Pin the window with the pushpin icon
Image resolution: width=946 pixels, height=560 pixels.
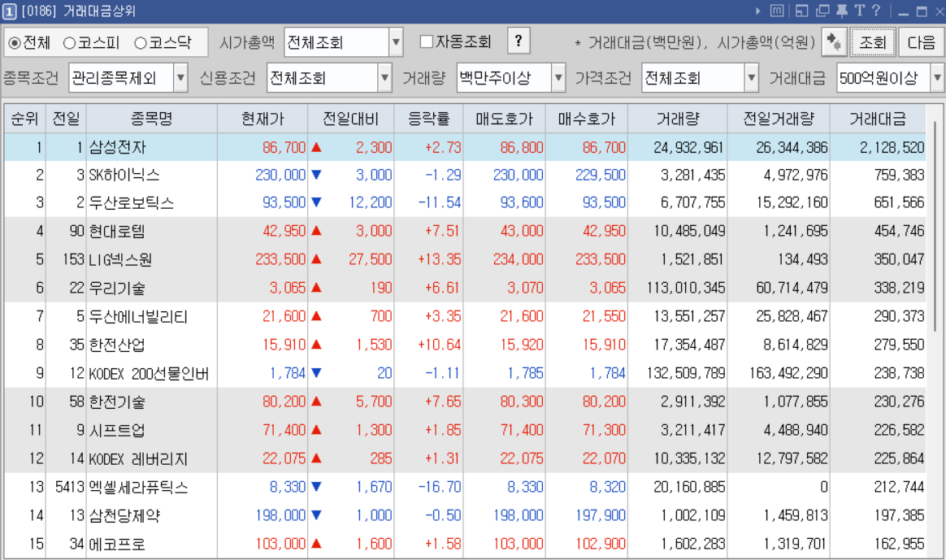coord(842,11)
